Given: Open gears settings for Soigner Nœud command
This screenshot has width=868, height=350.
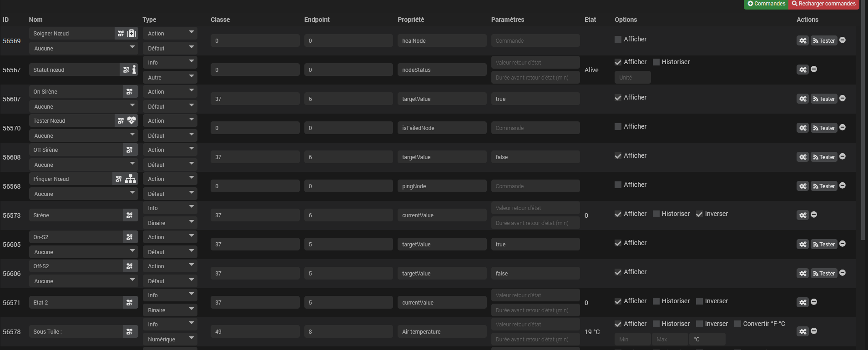Looking at the screenshot, I should point(802,40).
